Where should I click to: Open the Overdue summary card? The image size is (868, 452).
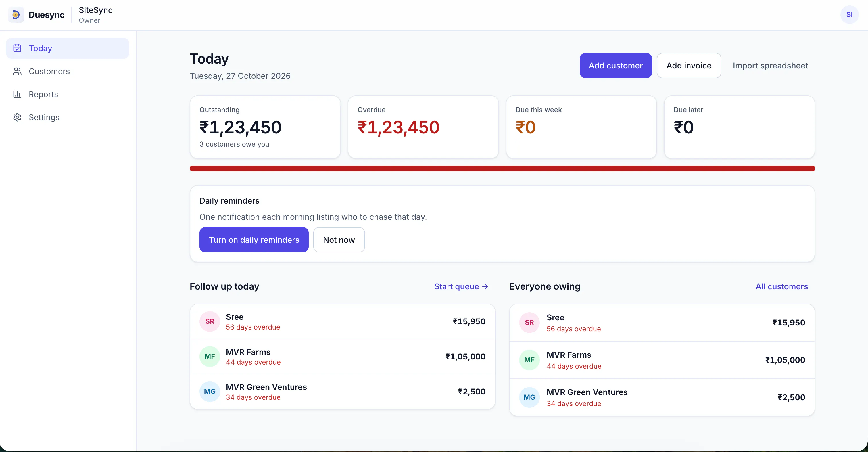click(423, 127)
